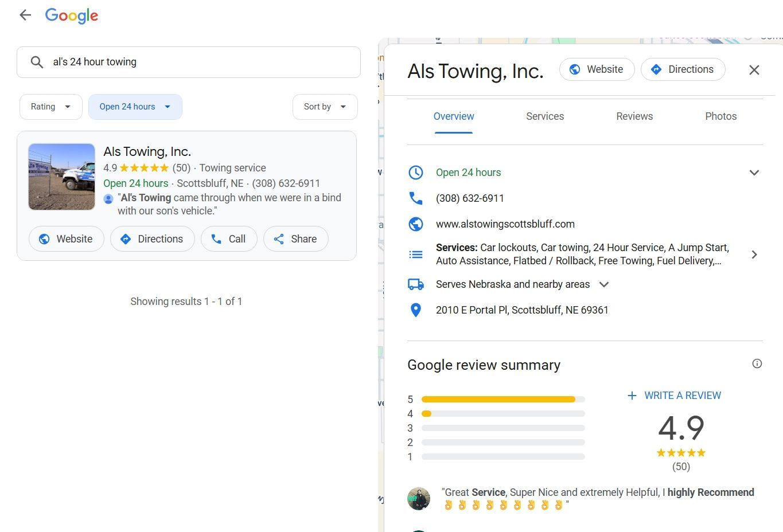Viewport: 783px width, 532px height.
Task: Click the 3-star rating bar
Action: [503, 428]
